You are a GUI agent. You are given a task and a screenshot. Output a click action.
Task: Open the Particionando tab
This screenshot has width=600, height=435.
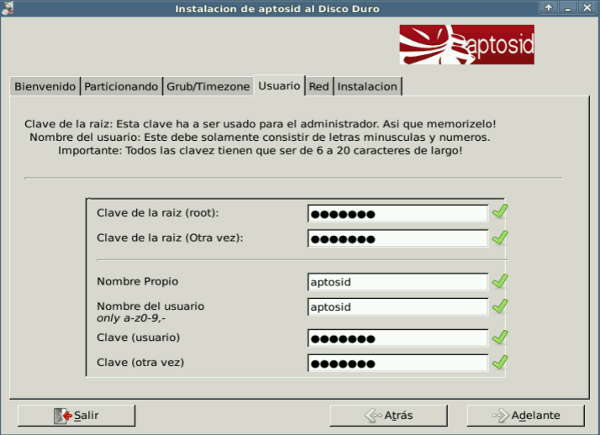(120, 87)
